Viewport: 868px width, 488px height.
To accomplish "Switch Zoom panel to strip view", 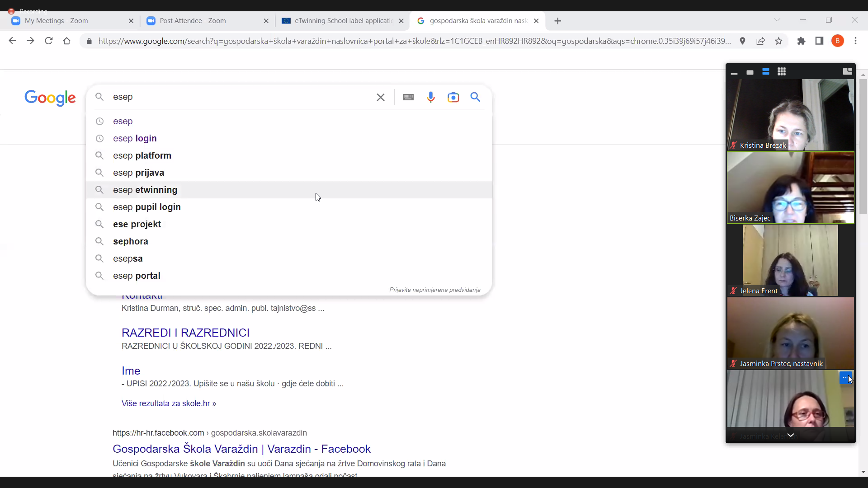I will coord(766,72).
